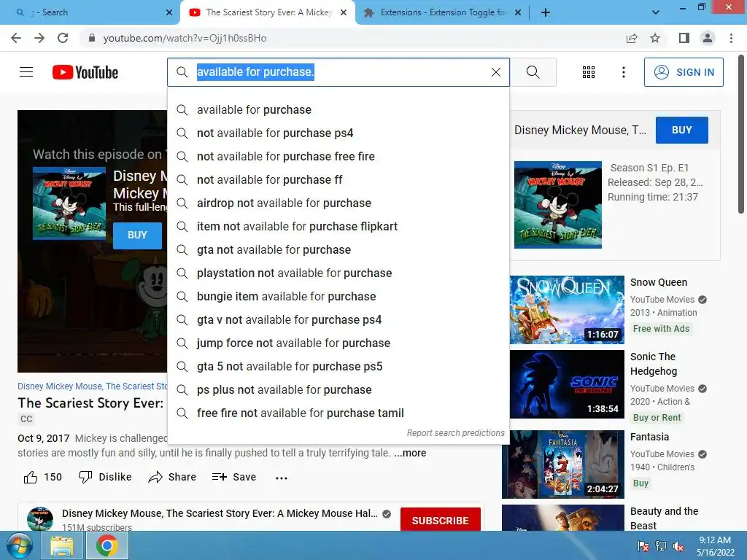Click the page vertical scrollbar
747x560 pixels.
[x=741, y=134]
